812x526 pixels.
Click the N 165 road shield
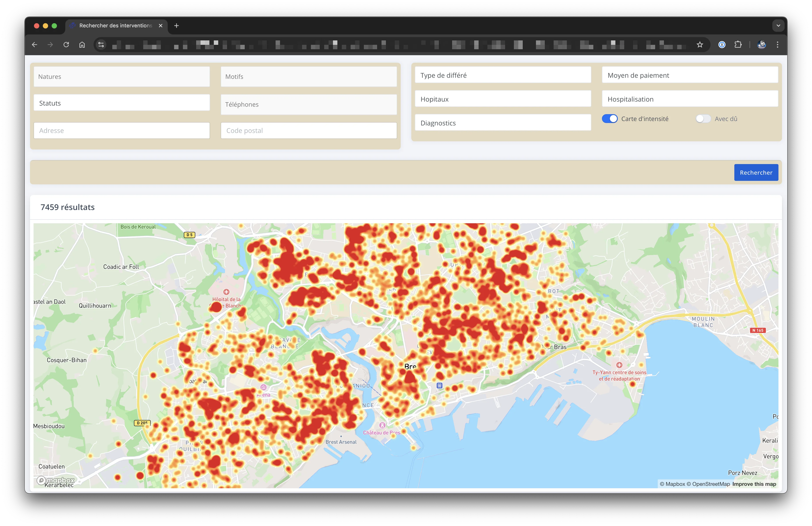click(x=758, y=330)
